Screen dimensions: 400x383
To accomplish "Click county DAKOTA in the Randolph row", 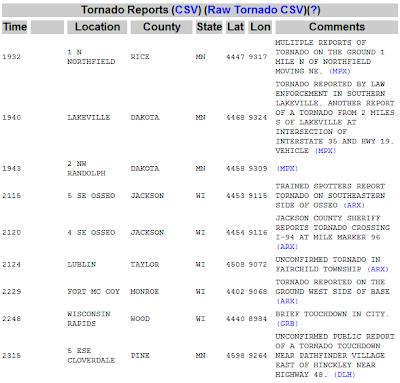I will [x=145, y=169].
